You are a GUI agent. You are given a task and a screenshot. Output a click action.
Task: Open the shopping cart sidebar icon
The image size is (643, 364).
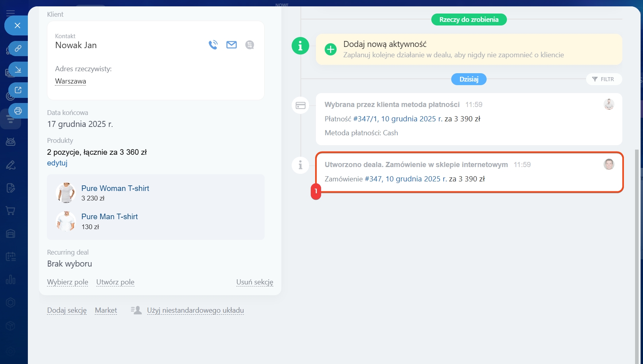coord(11,211)
